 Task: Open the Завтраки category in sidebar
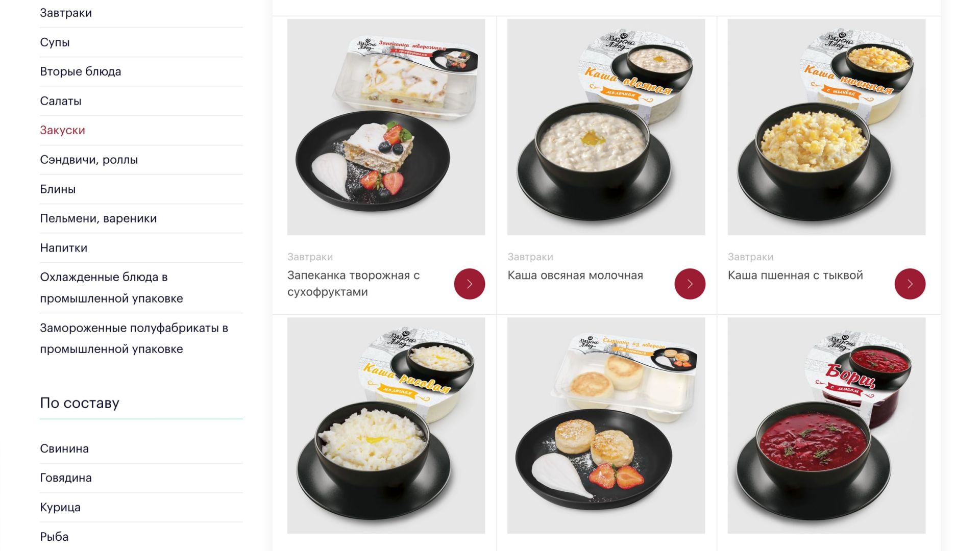pyautogui.click(x=66, y=13)
